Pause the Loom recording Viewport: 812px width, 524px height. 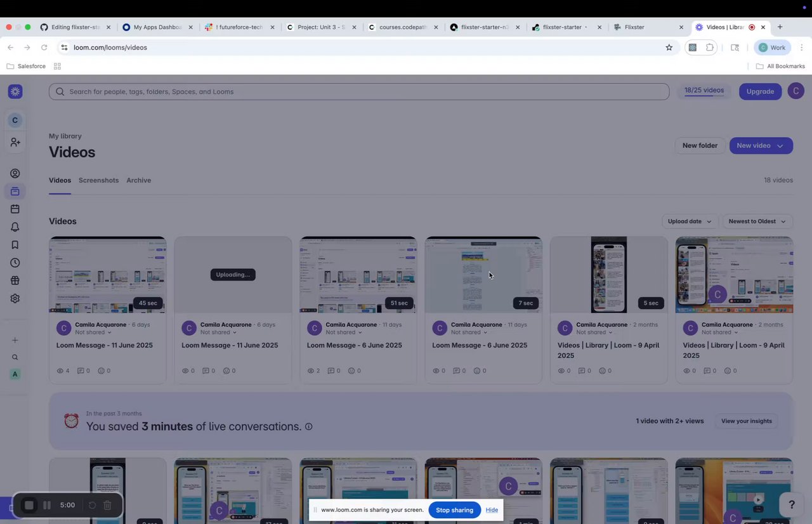[x=46, y=505]
